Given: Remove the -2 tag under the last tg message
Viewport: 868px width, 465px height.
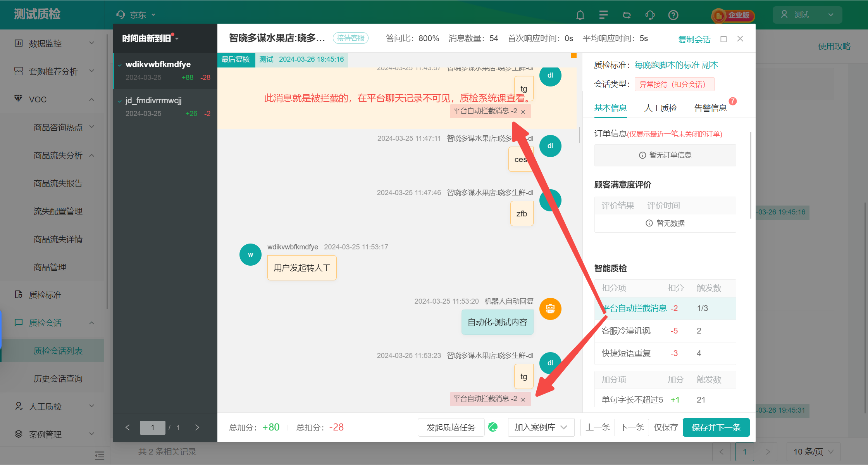Looking at the screenshot, I should 523,400.
